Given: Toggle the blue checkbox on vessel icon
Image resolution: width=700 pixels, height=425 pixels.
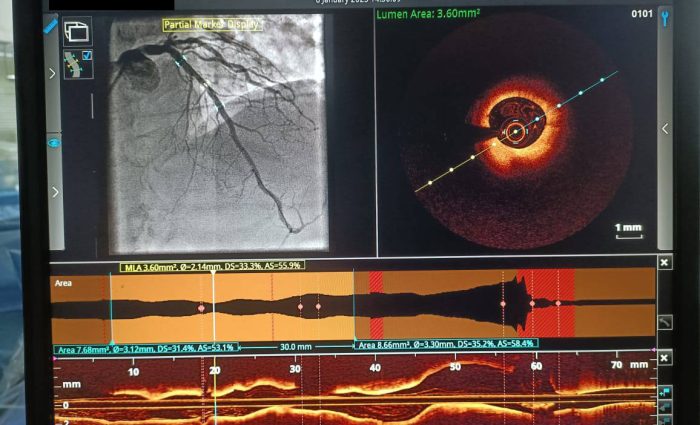Looking at the screenshot, I should click(x=87, y=56).
